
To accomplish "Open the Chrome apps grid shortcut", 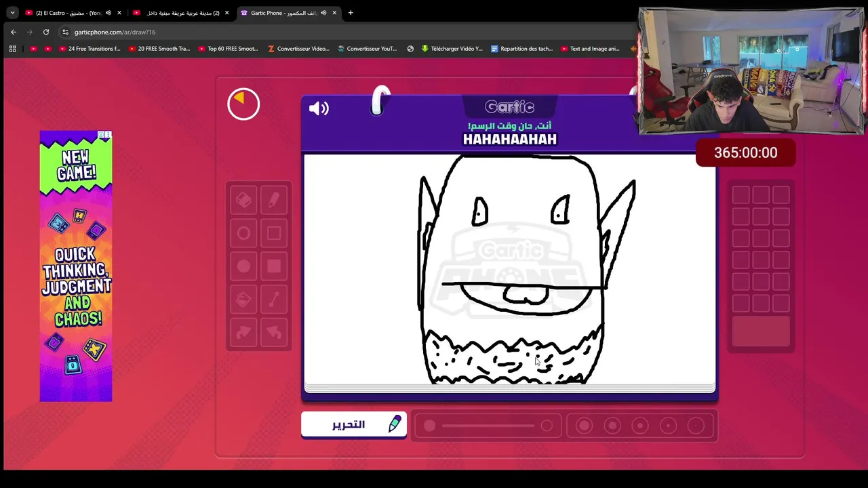I will 12,49.
